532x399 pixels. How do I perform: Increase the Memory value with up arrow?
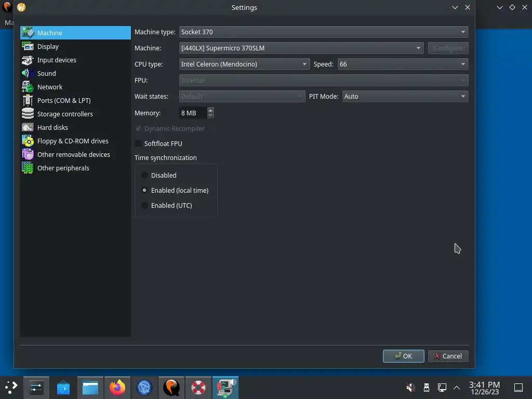[210, 110]
